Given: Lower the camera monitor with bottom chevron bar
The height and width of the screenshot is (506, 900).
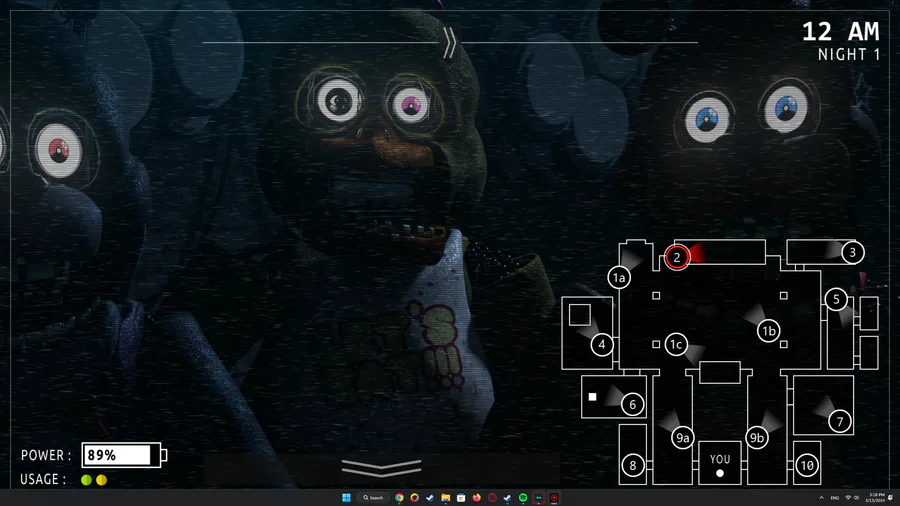Looking at the screenshot, I should click(381, 468).
